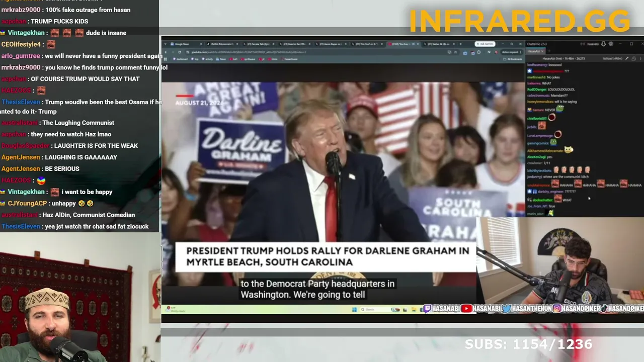Click the Chatterino download update arrow icon
Viewport: 644px width, 362px height.
point(603,44)
